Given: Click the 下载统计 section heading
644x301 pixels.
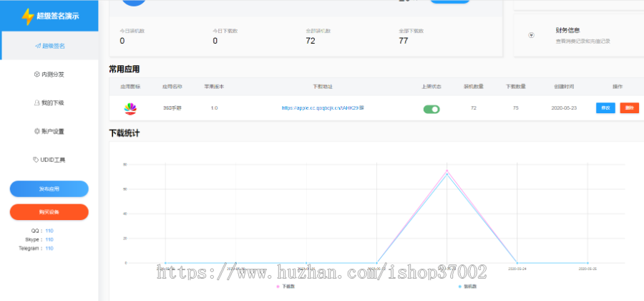Looking at the screenshot, I should (125, 133).
